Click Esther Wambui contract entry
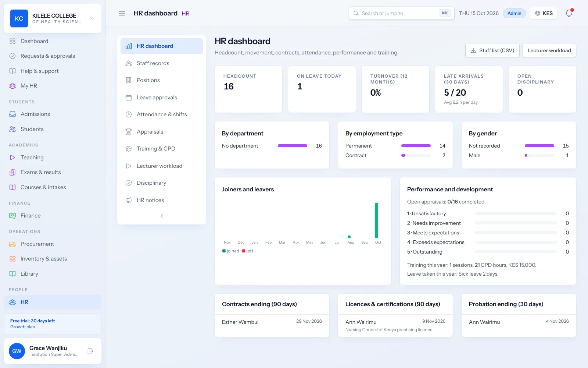 pyautogui.click(x=272, y=322)
